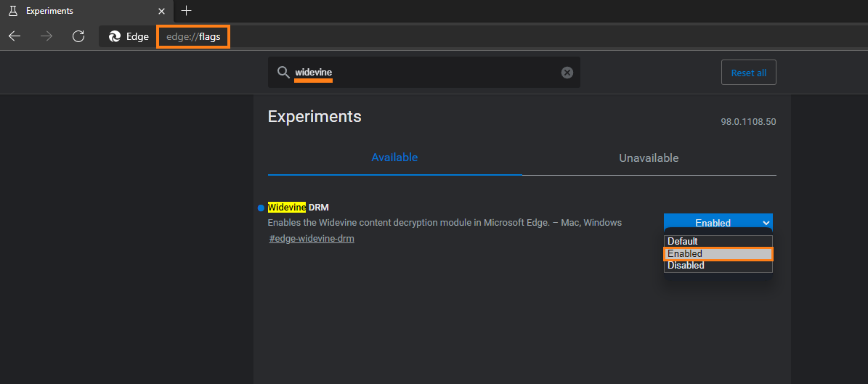Choose Default from the dropdown list
The width and height of the screenshot is (868, 384).
click(x=718, y=241)
